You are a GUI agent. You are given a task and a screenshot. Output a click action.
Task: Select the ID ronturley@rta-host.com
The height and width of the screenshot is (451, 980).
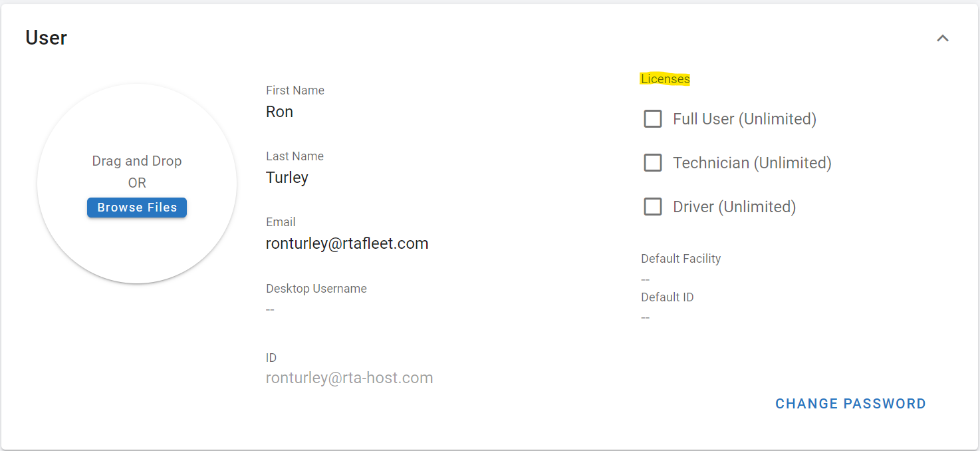(349, 378)
